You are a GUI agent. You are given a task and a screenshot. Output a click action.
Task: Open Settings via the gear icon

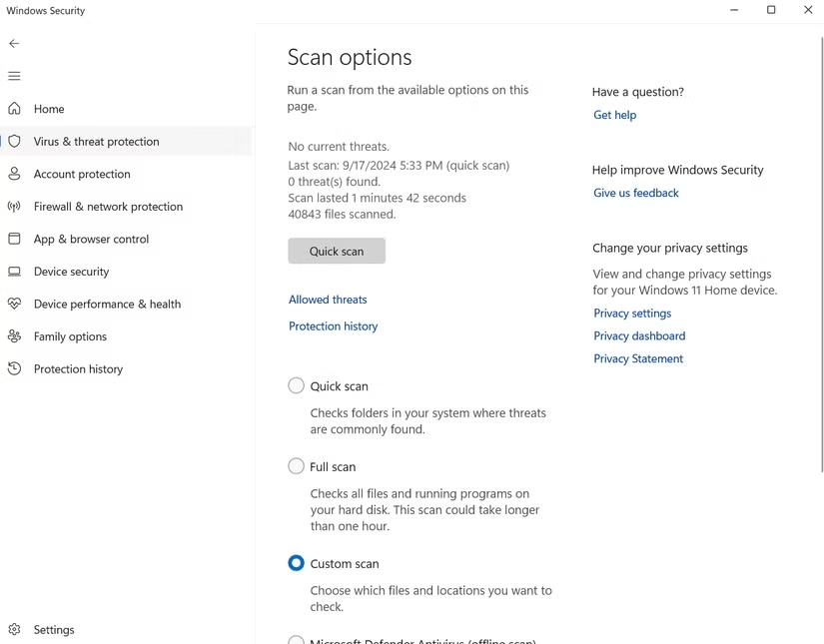[x=15, y=629]
